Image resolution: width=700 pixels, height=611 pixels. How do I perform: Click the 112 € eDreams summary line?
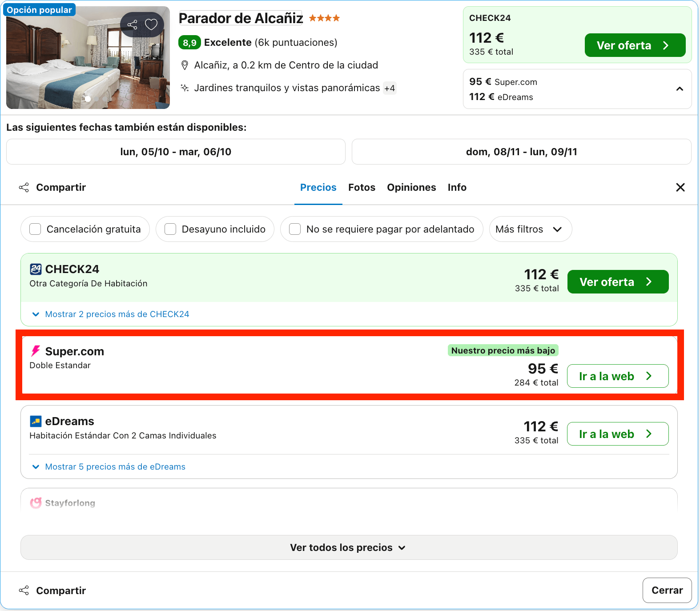(501, 97)
